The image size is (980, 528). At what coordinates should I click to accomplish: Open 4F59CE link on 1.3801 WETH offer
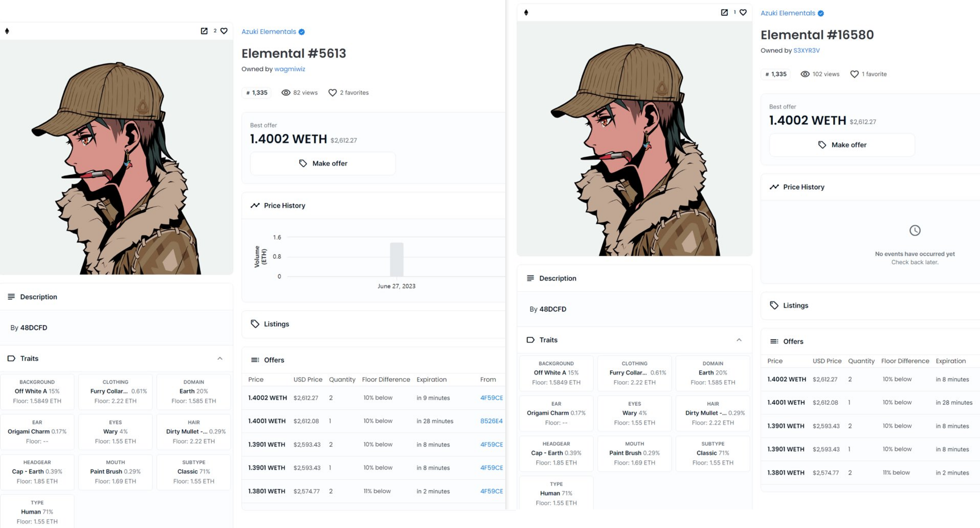pyautogui.click(x=492, y=491)
